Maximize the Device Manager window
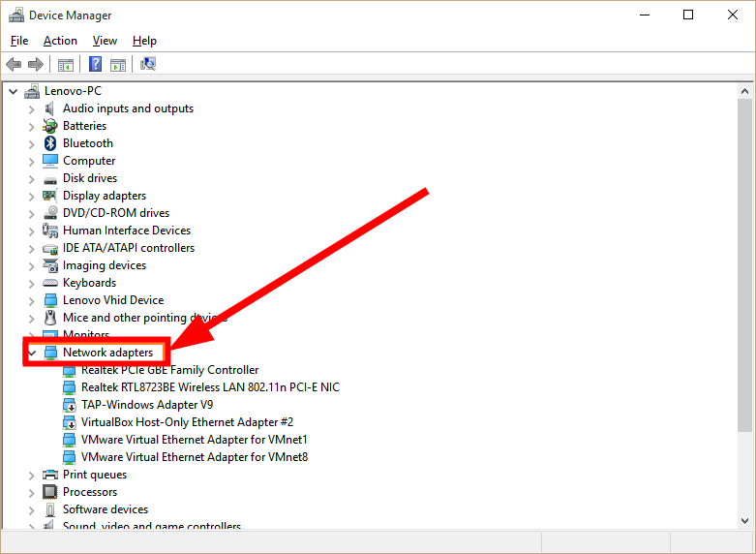 pyautogui.click(x=688, y=15)
